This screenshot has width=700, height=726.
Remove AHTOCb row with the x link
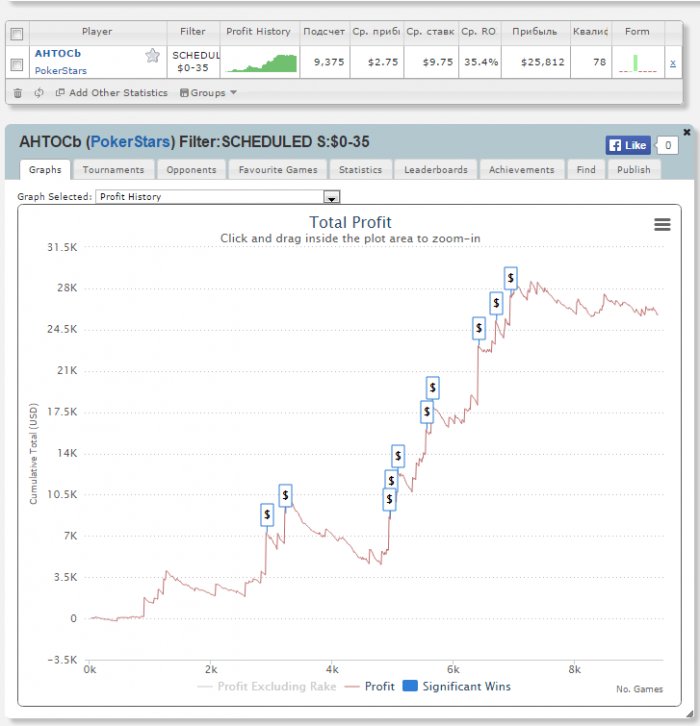pyautogui.click(x=673, y=63)
